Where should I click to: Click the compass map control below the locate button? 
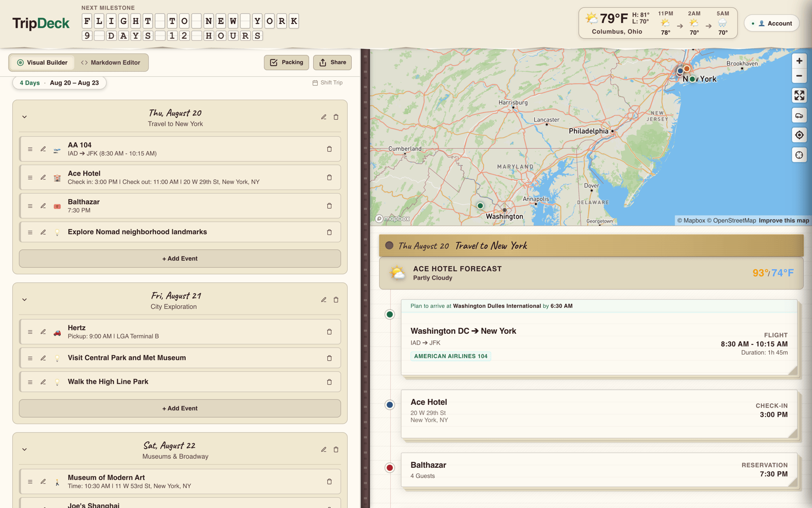click(799, 155)
